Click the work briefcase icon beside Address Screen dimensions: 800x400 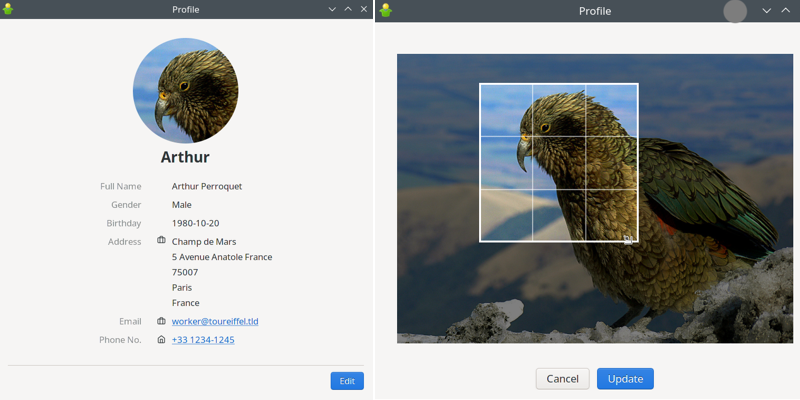click(x=161, y=240)
